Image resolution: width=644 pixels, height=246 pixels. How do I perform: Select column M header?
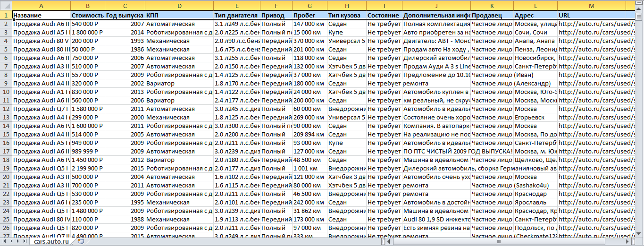(591, 5)
